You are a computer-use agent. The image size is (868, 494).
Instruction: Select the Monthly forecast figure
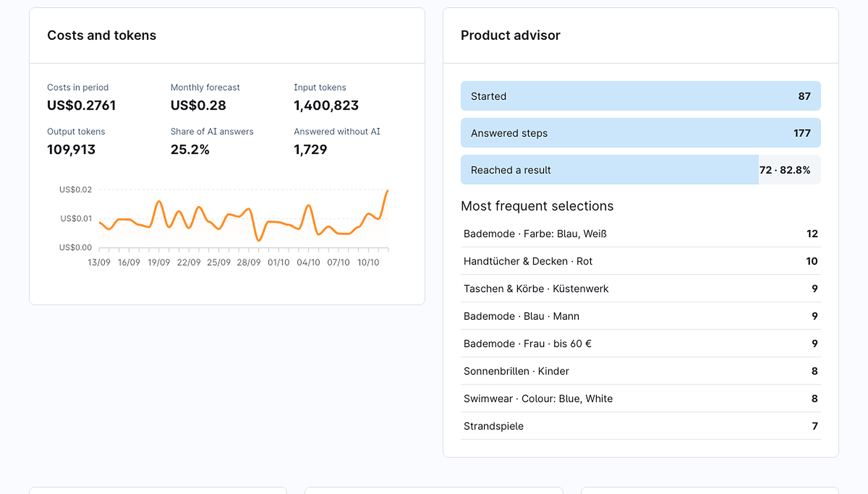[198, 105]
